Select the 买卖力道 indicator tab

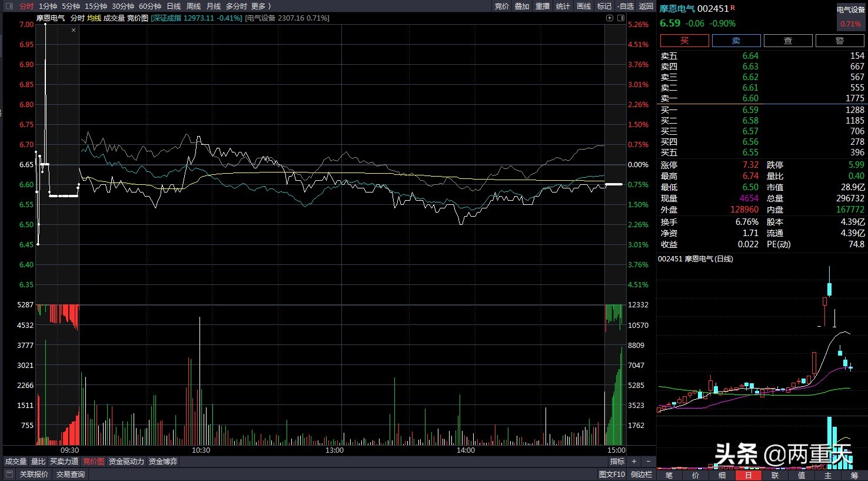coord(64,462)
